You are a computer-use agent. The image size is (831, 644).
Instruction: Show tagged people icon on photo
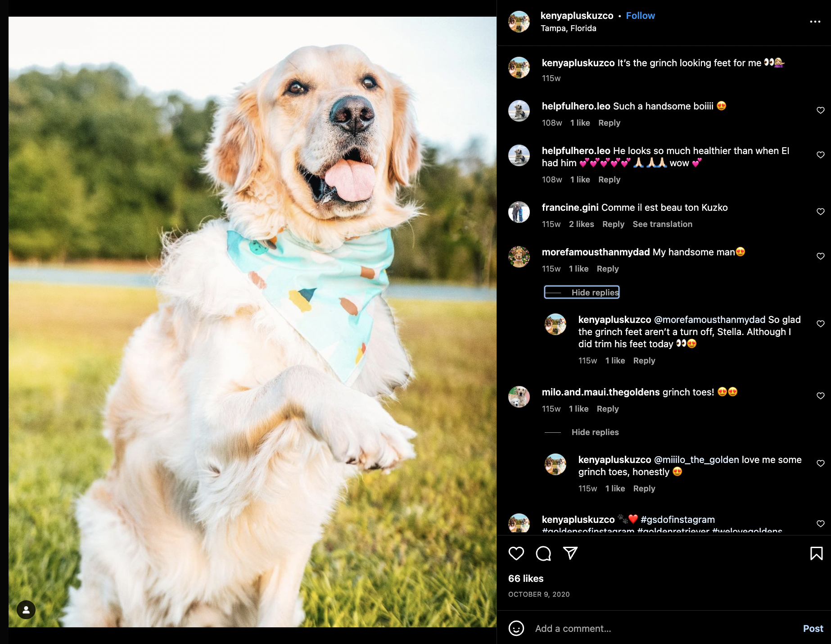coord(26,610)
